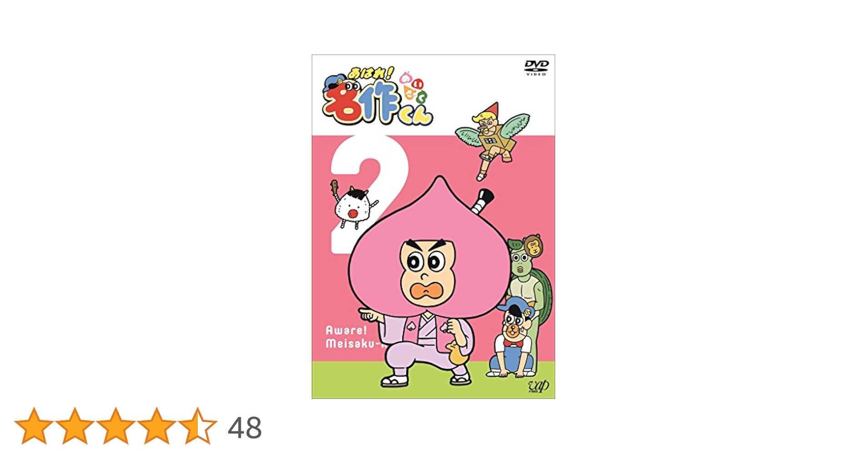
Task: Click the first orange rating star
Action: [34, 426]
